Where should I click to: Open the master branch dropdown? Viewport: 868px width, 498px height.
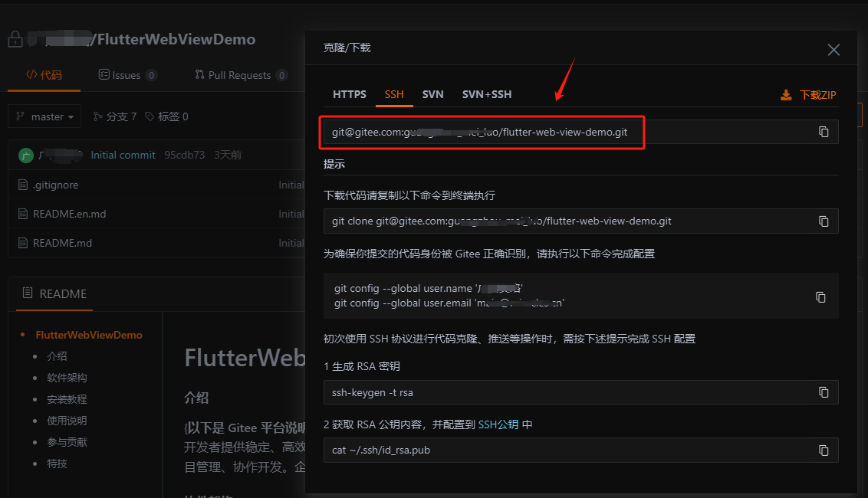click(44, 116)
